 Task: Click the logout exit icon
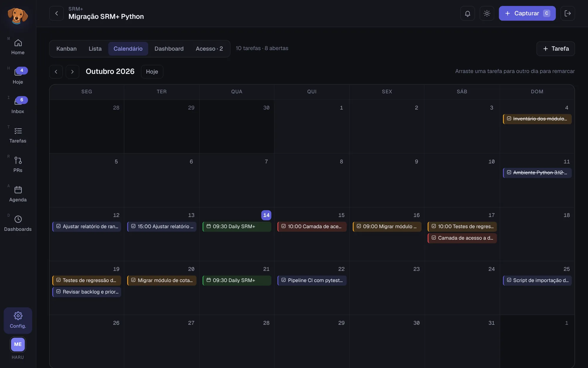(568, 14)
